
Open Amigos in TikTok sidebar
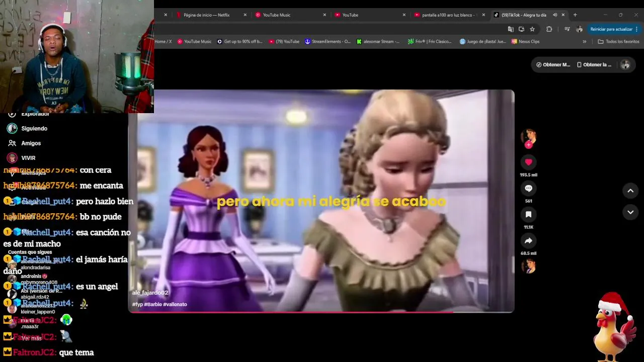click(x=24, y=143)
